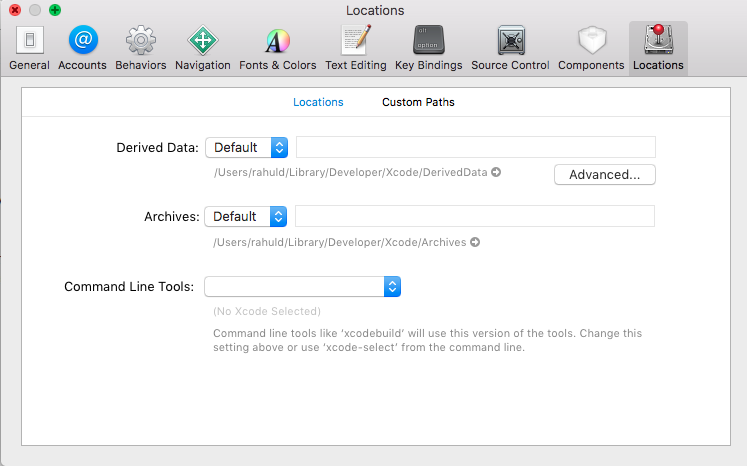Open the Behaviors gear pane
Image resolution: width=747 pixels, height=466 pixels.
pos(141,48)
